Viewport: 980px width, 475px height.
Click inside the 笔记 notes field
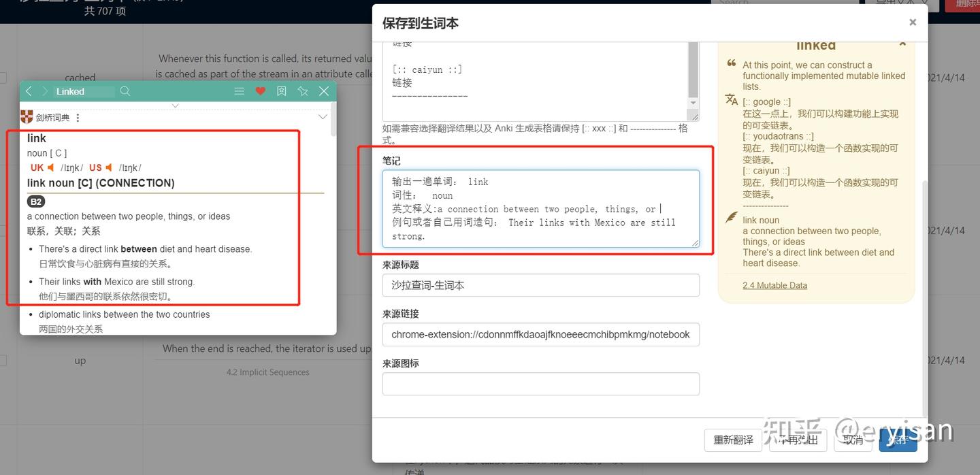(x=540, y=208)
